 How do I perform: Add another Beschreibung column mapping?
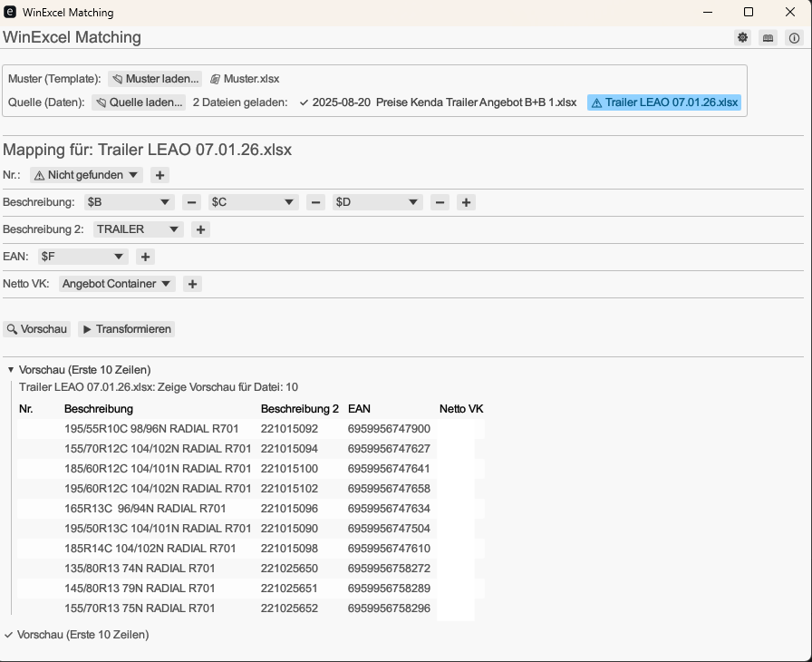(466, 201)
